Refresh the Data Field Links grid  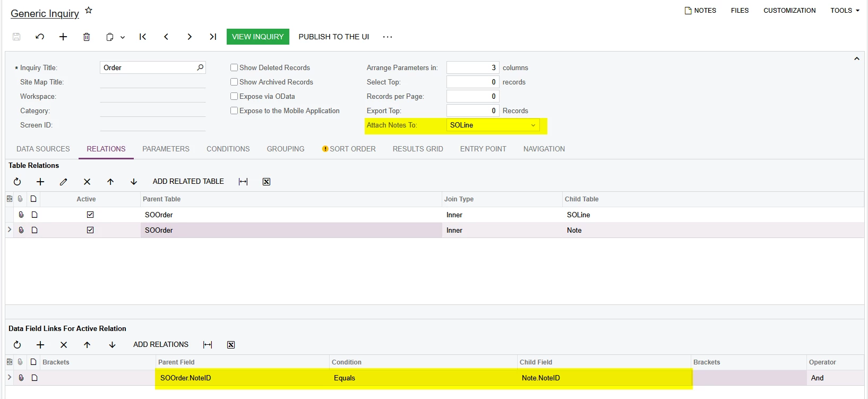pos(17,345)
